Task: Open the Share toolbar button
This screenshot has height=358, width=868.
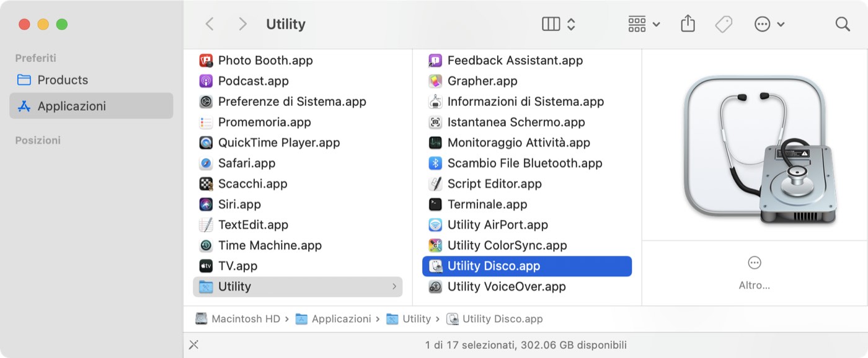Action: (688, 24)
